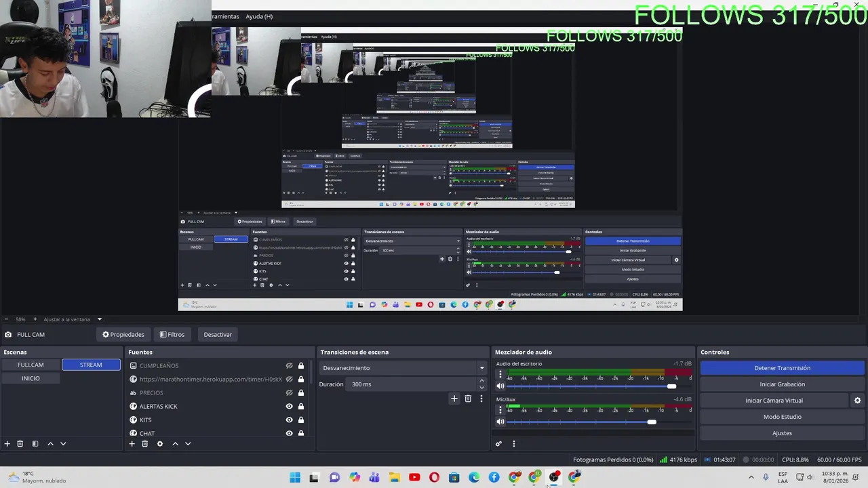Open OBS Studio from the taskbar
The image size is (868, 488).
pos(554,477)
